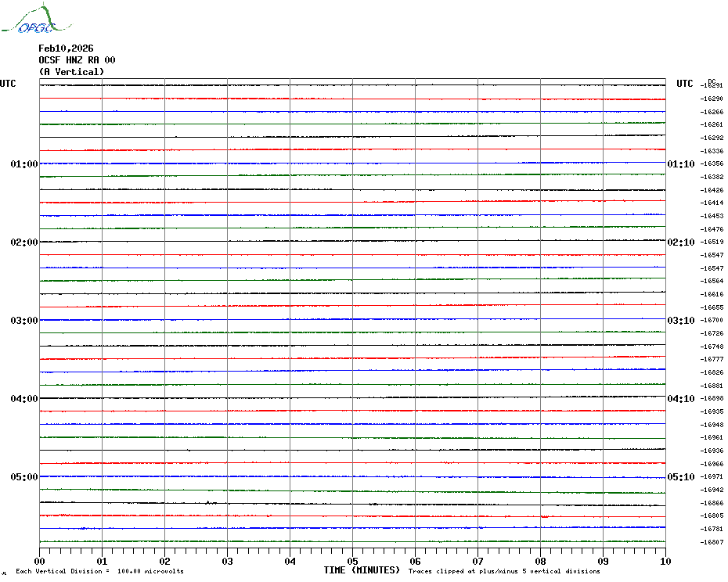
Task: Click the 10 minute tick label on bottom axis
Action: click(x=665, y=561)
